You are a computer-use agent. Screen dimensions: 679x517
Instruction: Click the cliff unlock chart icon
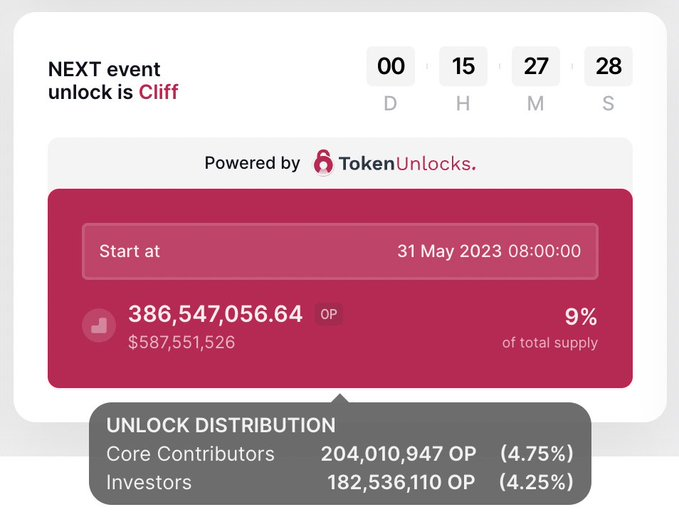(99, 325)
